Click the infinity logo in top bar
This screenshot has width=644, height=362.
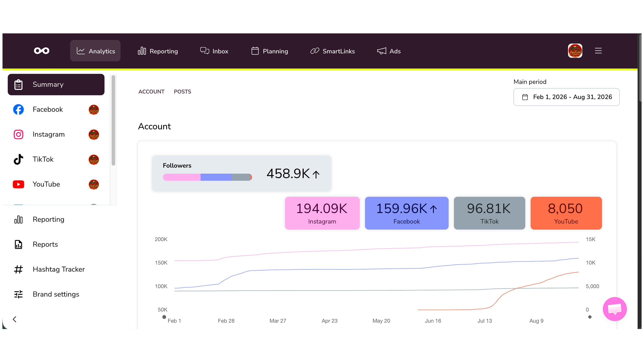click(42, 51)
